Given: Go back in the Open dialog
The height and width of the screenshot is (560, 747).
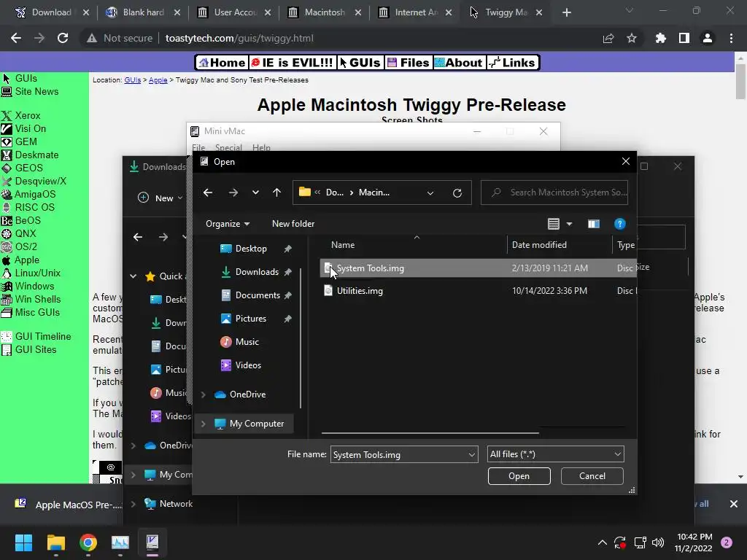Looking at the screenshot, I should point(208,192).
